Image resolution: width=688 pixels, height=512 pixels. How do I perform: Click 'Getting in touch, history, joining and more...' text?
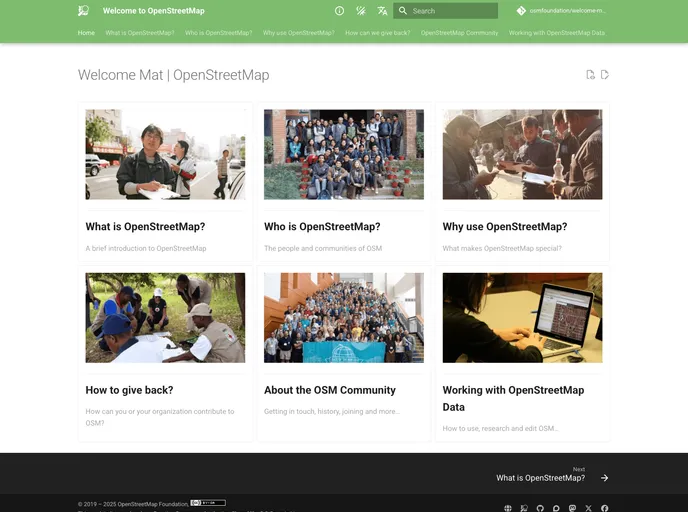pos(332,412)
